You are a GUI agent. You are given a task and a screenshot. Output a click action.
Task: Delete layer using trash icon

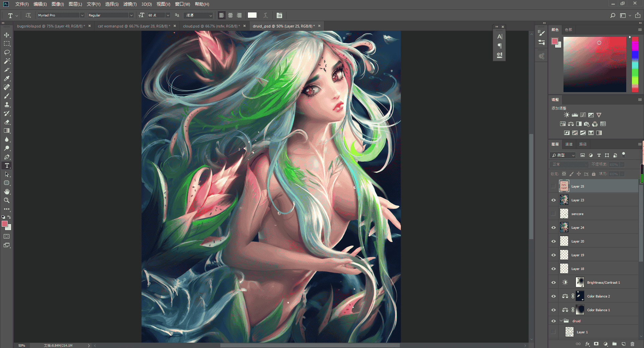pyautogui.click(x=632, y=344)
